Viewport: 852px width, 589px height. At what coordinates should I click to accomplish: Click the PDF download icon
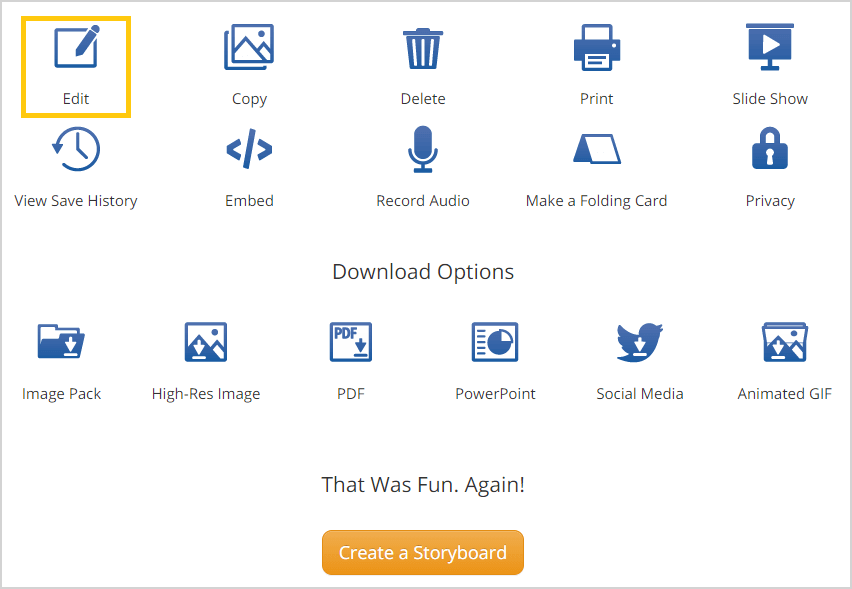pos(351,342)
